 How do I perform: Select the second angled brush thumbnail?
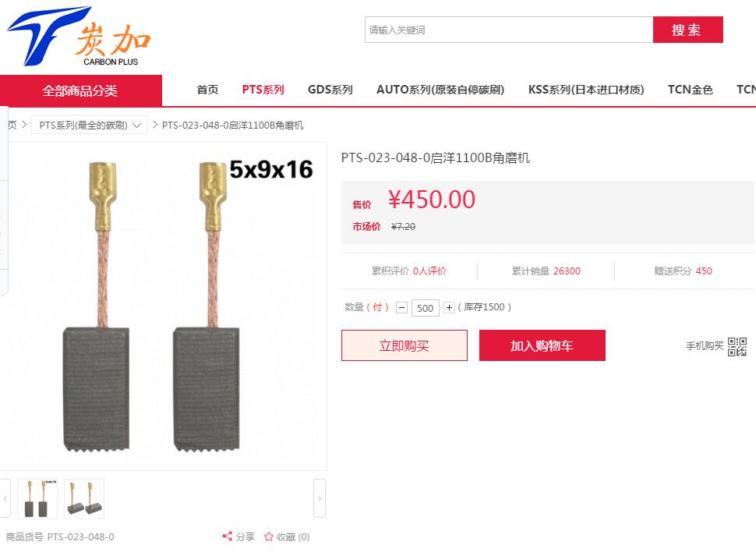pos(84,499)
